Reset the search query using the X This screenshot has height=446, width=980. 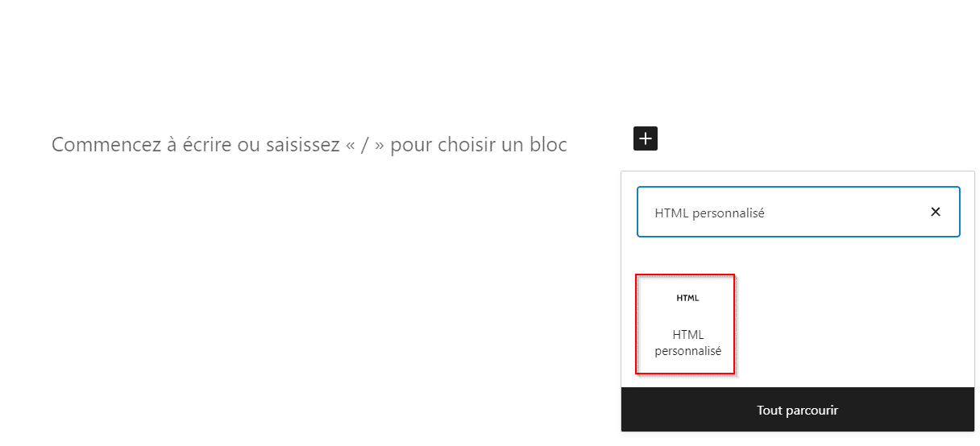pyautogui.click(x=935, y=213)
